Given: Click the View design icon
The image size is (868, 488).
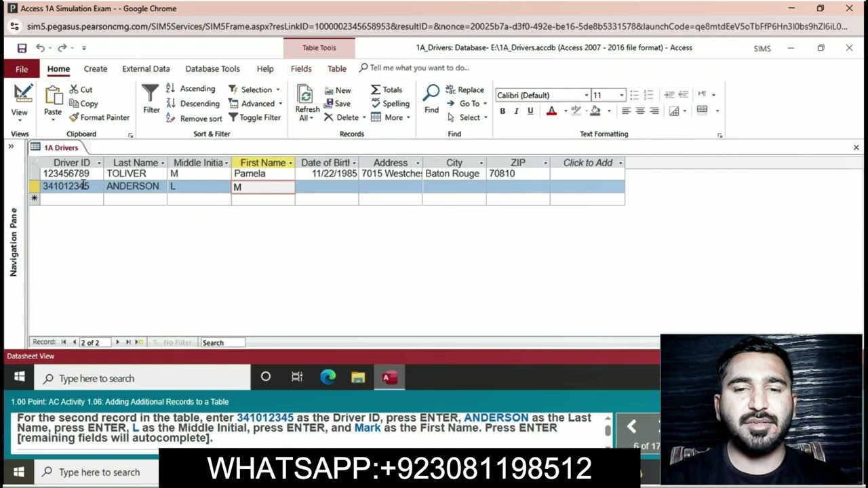Looking at the screenshot, I should pyautogui.click(x=22, y=93).
